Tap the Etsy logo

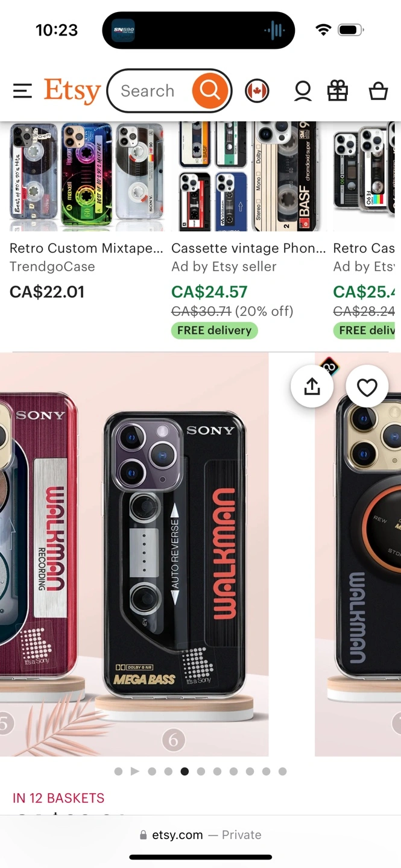coord(72,91)
